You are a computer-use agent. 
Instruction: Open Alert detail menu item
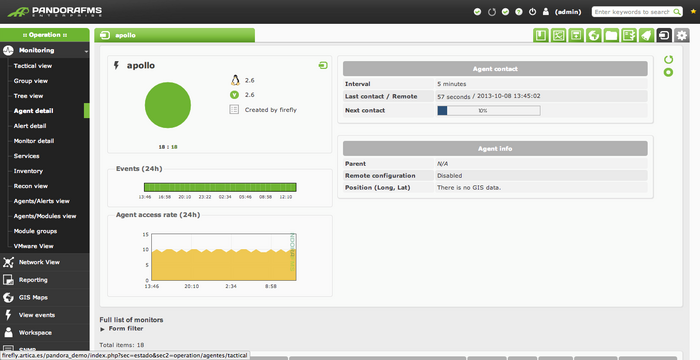(x=30, y=126)
